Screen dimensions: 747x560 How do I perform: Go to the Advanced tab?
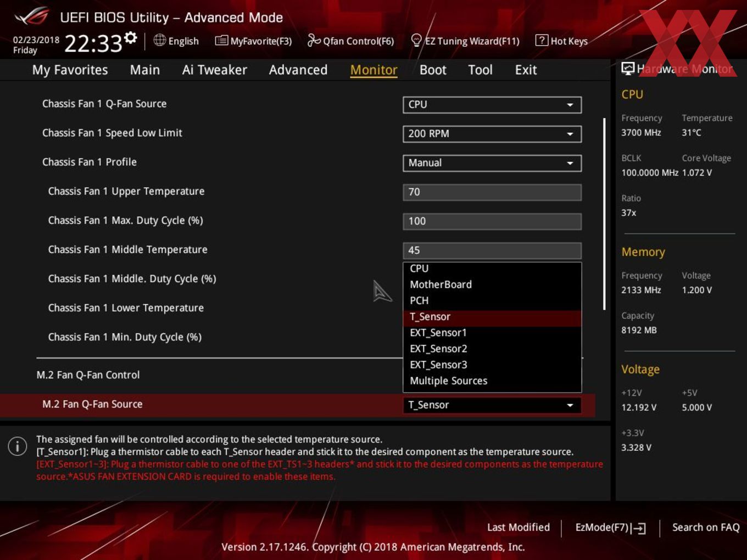click(298, 70)
